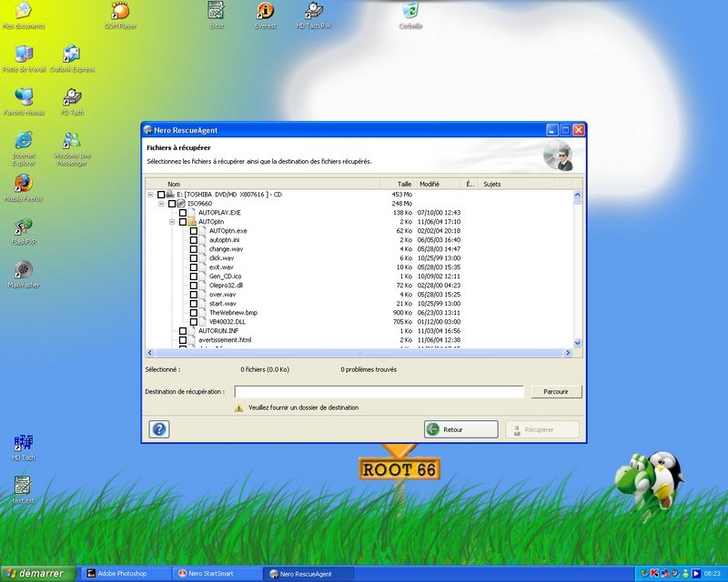Check the VB40032.DLL checkbox

[x=194, y=322]
